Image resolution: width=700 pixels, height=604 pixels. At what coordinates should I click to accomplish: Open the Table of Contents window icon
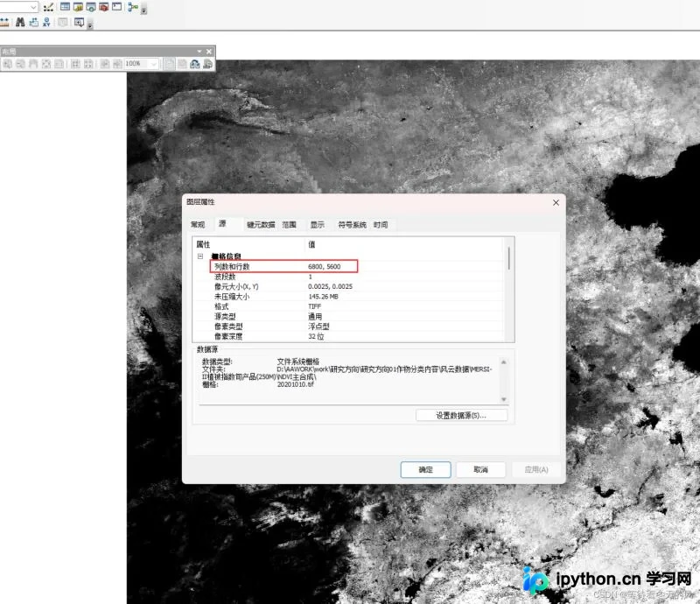click(65, 7)
